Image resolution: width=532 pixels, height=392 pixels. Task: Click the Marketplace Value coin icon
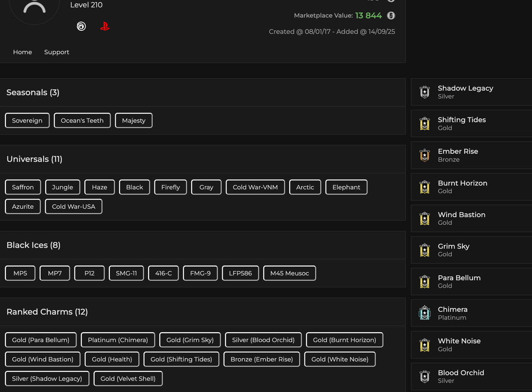click(x=391, y=16)
